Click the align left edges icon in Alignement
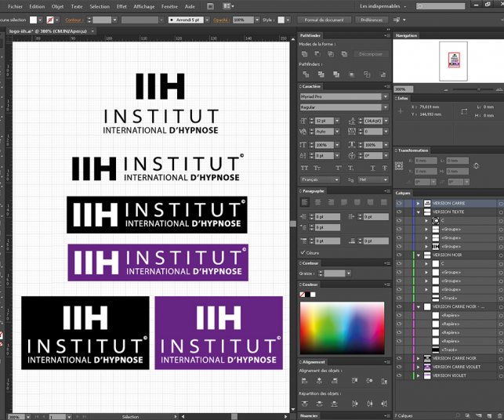The height and width of the screenshot is (420, 504). coord(305,379)
